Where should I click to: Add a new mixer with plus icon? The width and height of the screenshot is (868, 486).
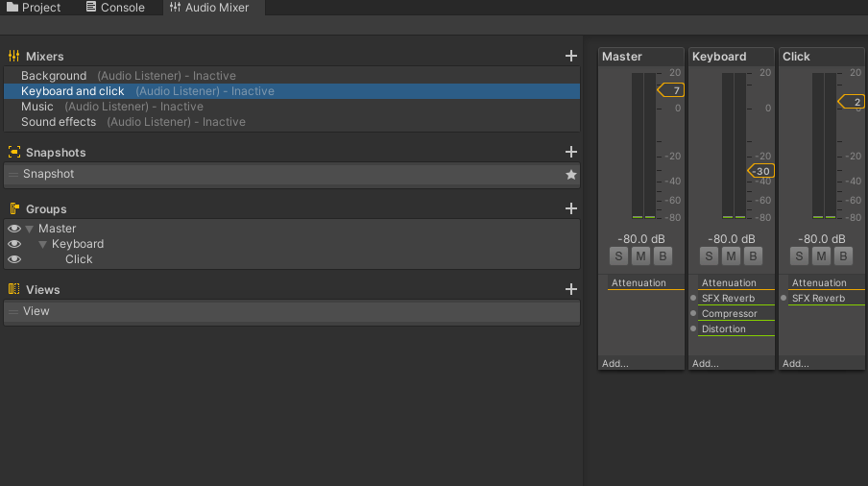570,56
